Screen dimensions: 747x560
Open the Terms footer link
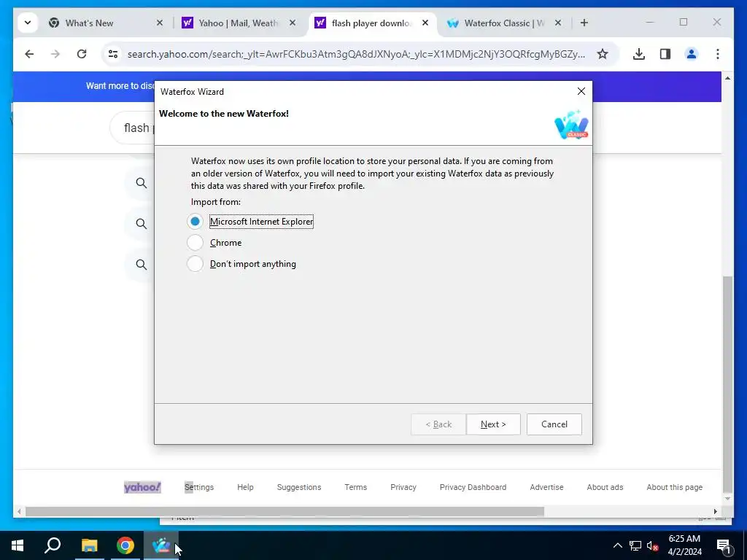(x=356, y=486)
